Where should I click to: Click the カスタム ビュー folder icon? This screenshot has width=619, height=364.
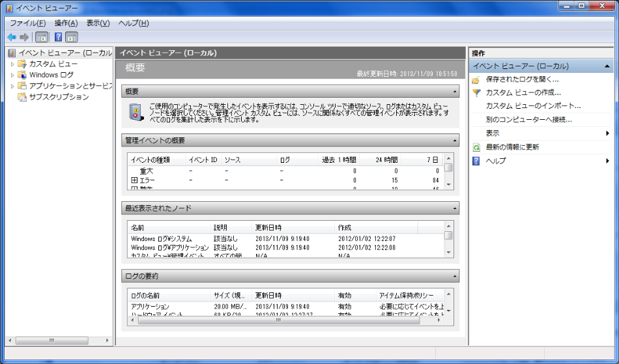click(x=22, y=64)
